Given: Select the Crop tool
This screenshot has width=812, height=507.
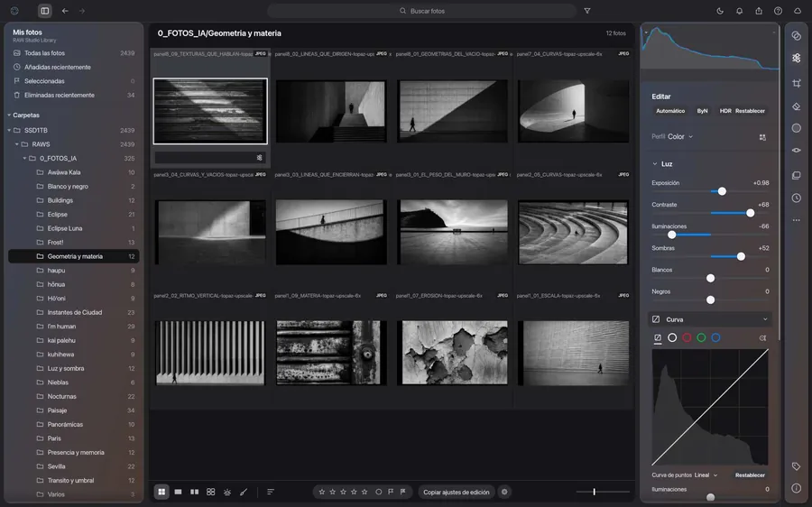Looking at the screenshot, I should click(797, 83).
